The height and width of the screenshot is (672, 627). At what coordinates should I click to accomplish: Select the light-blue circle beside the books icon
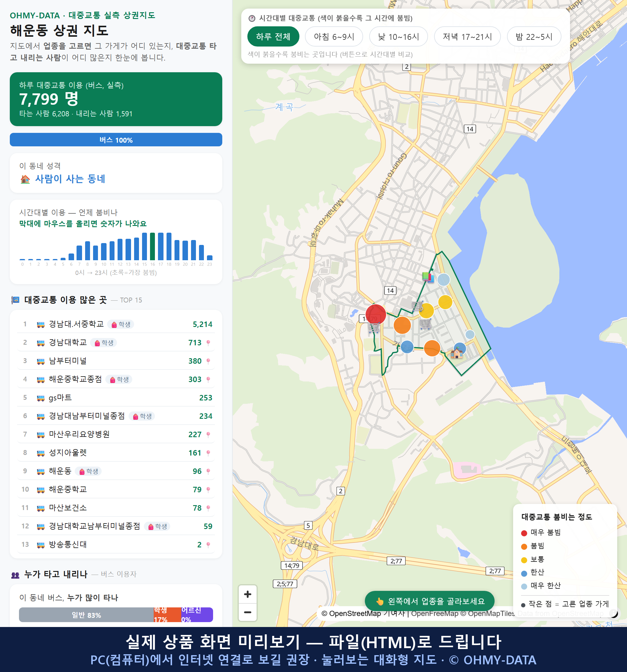click(x=444, y=280)
